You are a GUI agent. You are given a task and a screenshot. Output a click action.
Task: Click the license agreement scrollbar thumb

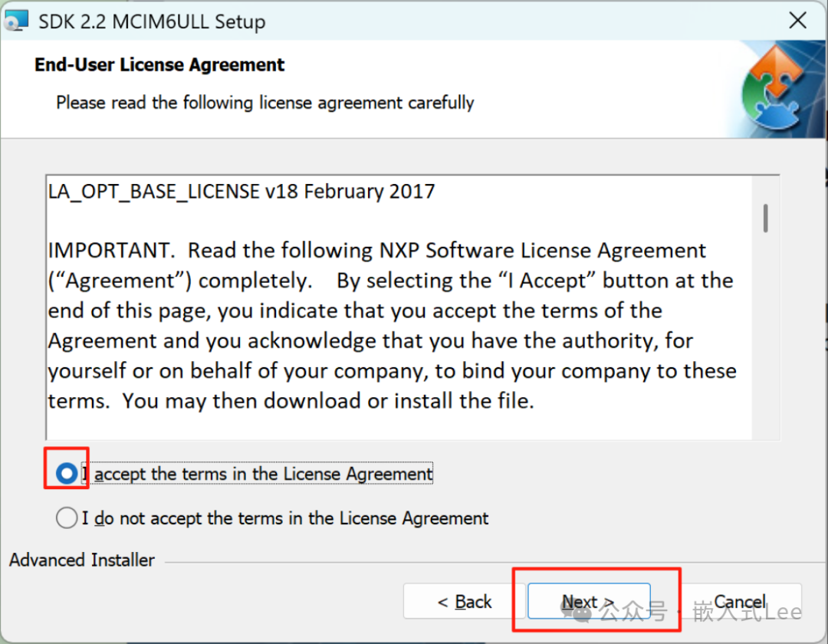pyautogui.click(x=764, y=219)
